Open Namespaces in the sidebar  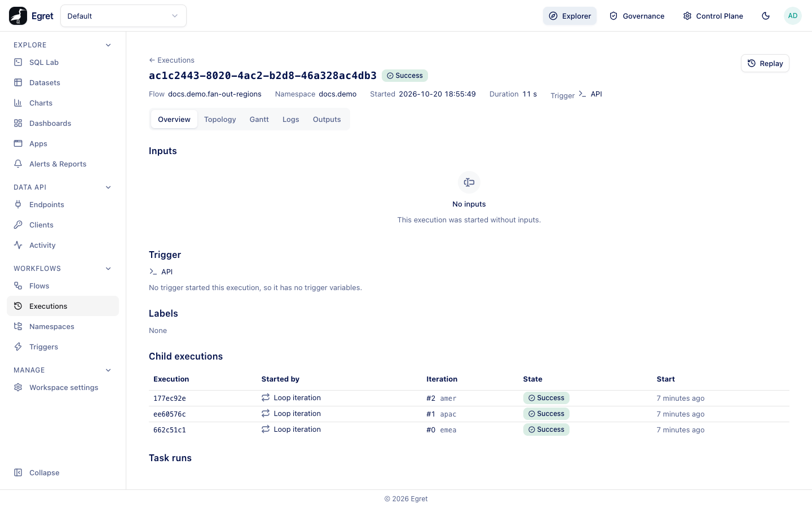63,326
